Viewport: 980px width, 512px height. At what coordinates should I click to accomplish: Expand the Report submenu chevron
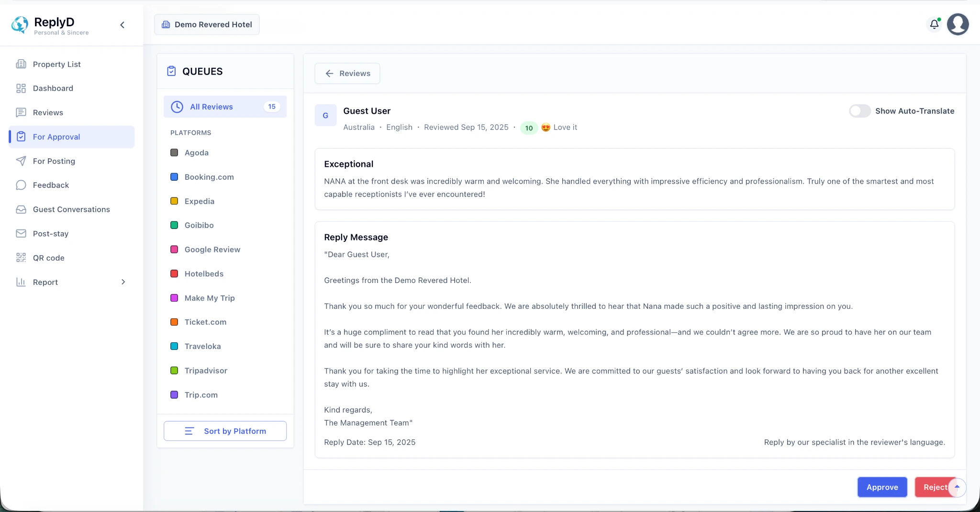click(x=123, y=282)
